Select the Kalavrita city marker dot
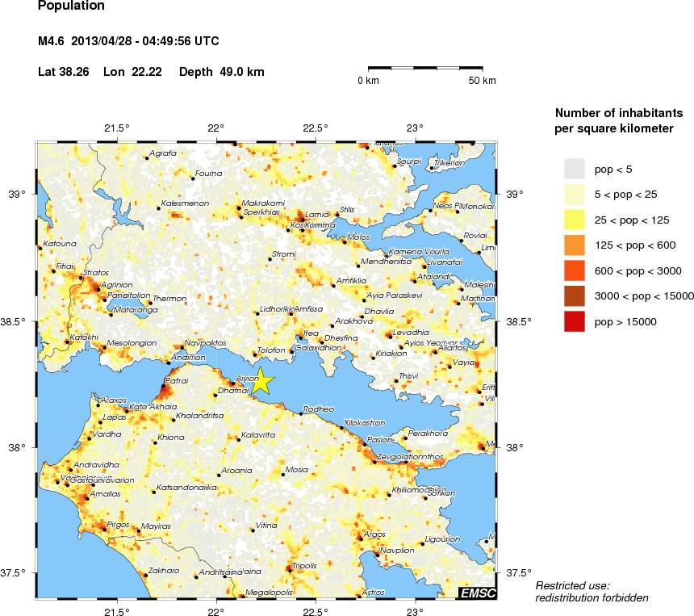Screen dimensions: 694x616 click(x=240, y=442)
